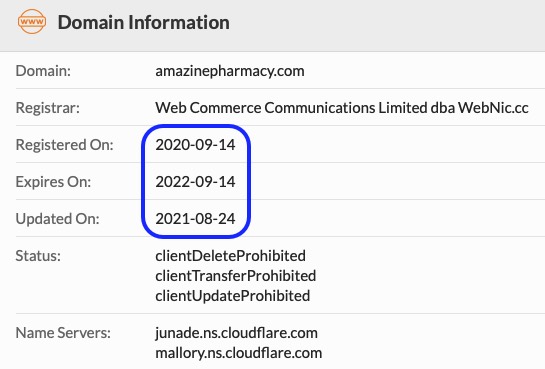This screenshot has height=369, width=545.
Task: Click the updated date 2021-08-24
Action: click(x=195, y=219)
